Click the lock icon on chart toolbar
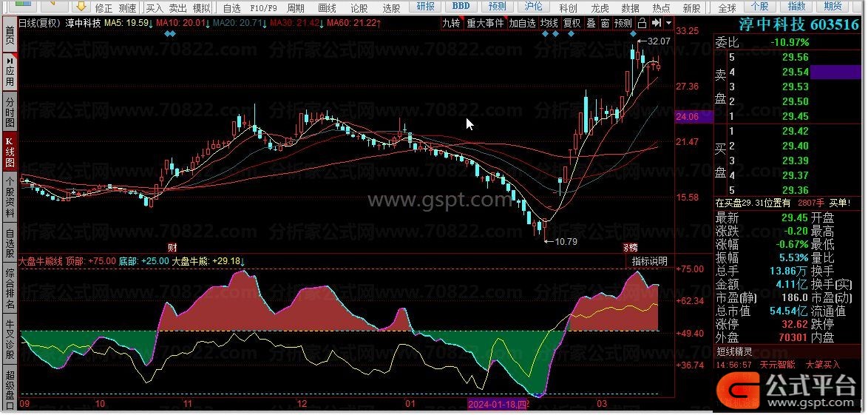 click(x=642, y=23)
